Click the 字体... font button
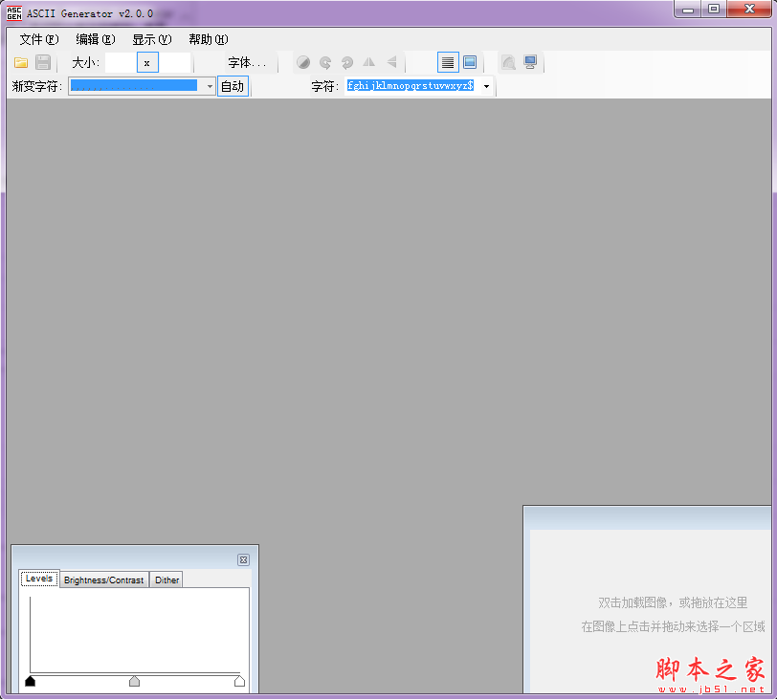777x700 pixels. [247, 63]
